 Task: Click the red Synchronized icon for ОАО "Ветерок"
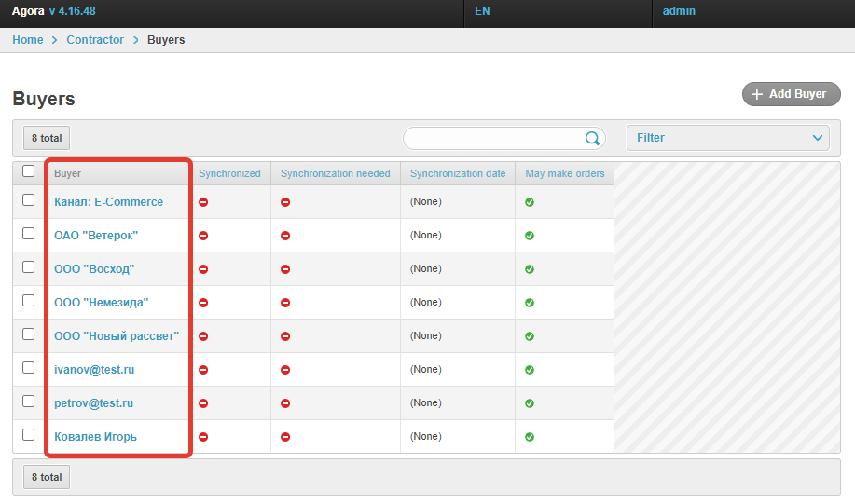[x=203, y=236]
